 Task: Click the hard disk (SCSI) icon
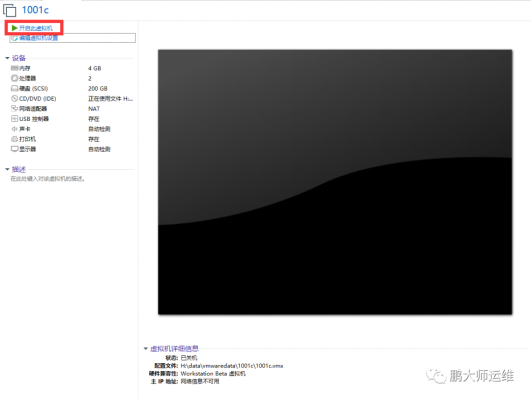[15, 88]
